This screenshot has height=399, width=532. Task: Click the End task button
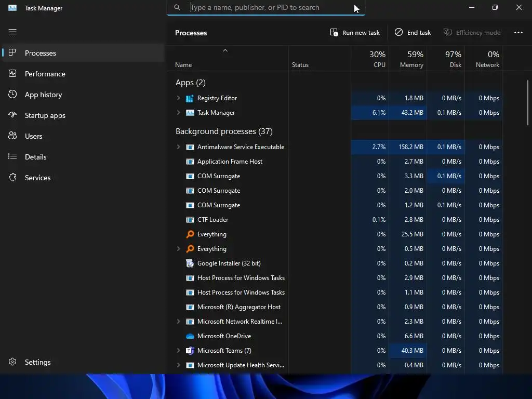[x=413, y=33]
